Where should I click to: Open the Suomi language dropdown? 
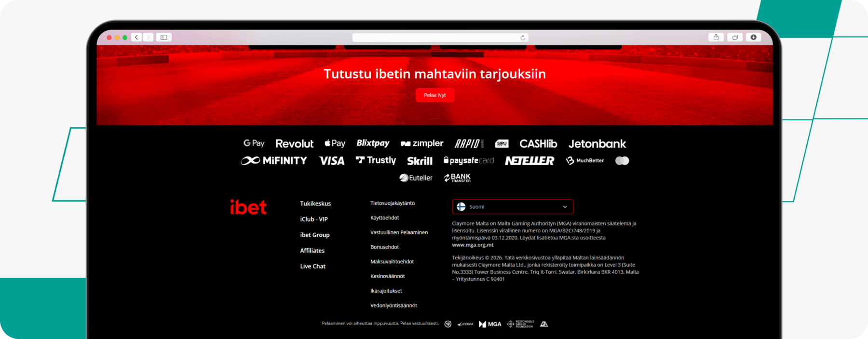pos(513,207)
